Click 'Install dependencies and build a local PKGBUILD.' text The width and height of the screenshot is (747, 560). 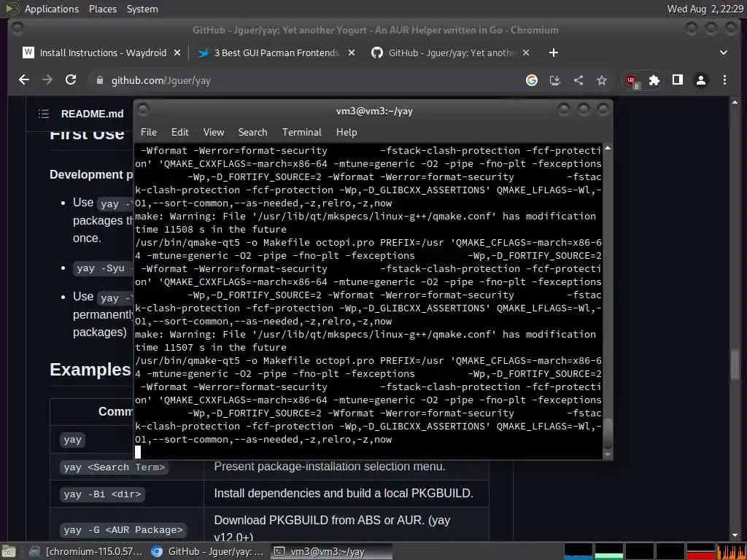pos(344,494)
